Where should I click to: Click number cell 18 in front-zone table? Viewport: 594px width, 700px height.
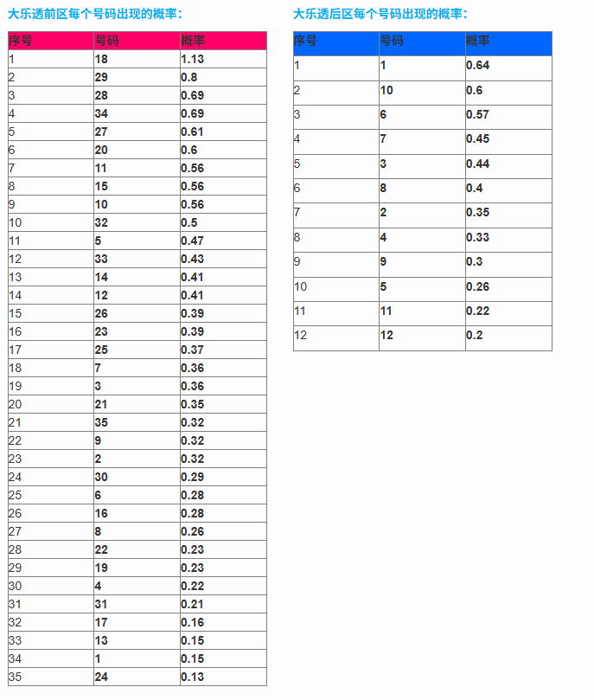pyautogui.click(x=137, y=59)
